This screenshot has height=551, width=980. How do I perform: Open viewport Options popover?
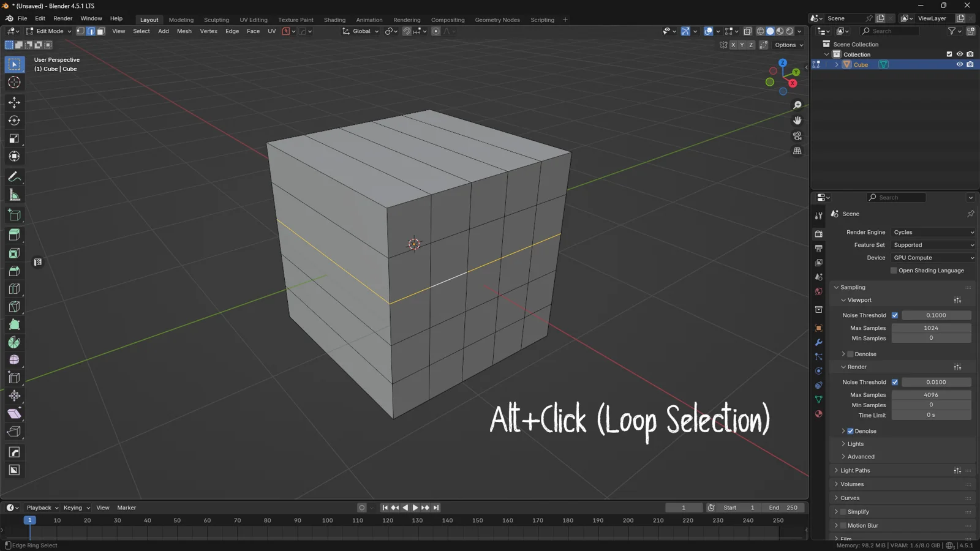(x=789, y=45)
